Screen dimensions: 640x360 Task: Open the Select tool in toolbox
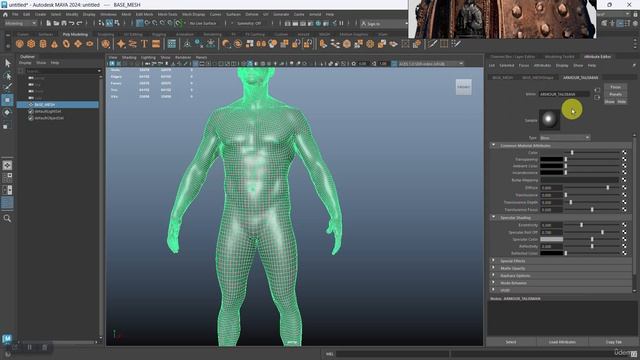(x=7, y=63)
